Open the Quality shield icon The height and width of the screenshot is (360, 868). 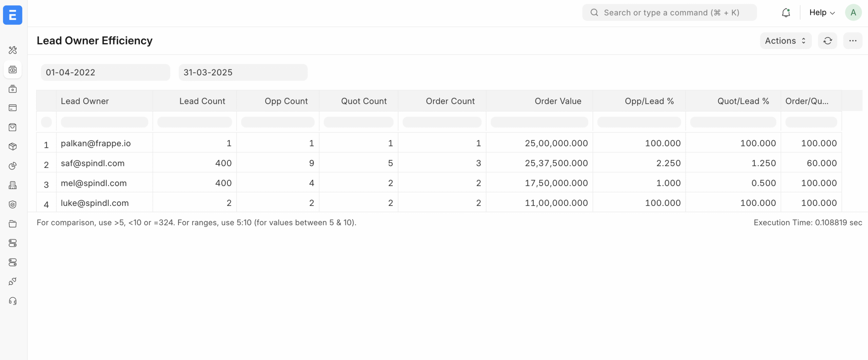[x=13, y=204]
